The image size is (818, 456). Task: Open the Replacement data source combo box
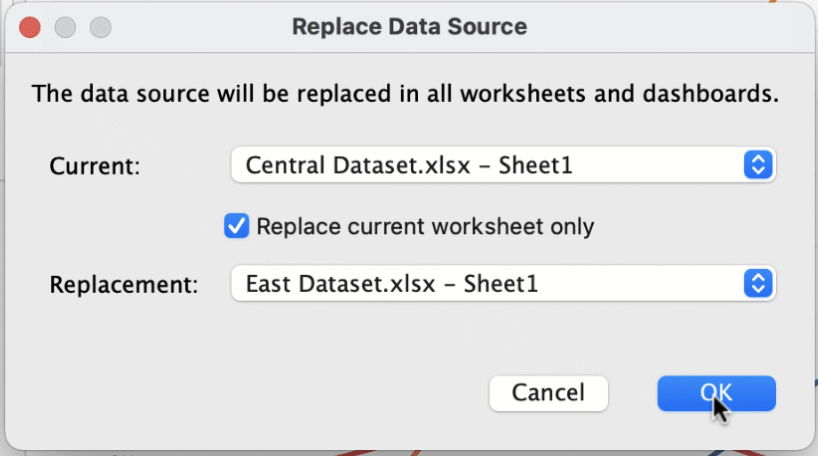490,284
